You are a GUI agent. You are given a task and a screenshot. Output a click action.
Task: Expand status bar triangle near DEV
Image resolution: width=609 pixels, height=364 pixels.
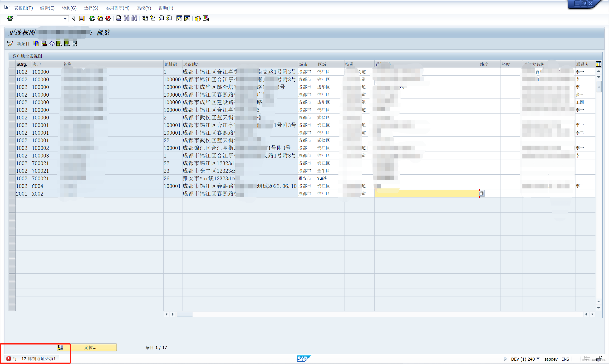(x=505, y=359)
